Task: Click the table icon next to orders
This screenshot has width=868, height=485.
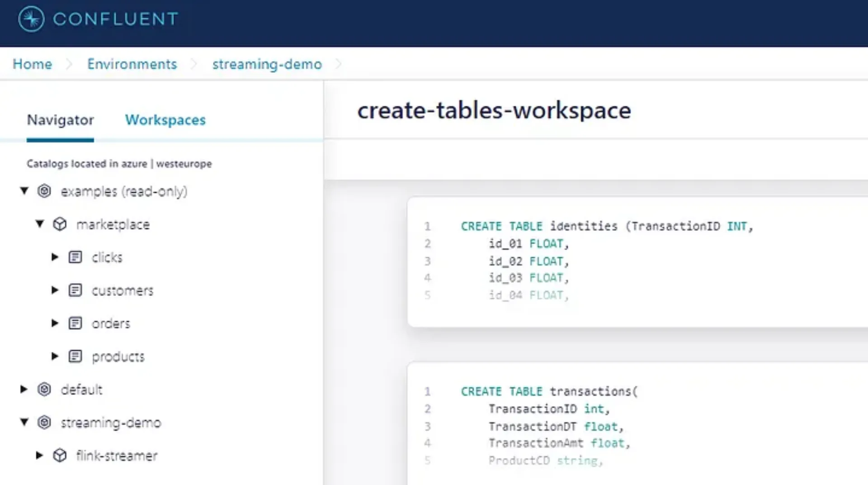Action: point(75,323)
